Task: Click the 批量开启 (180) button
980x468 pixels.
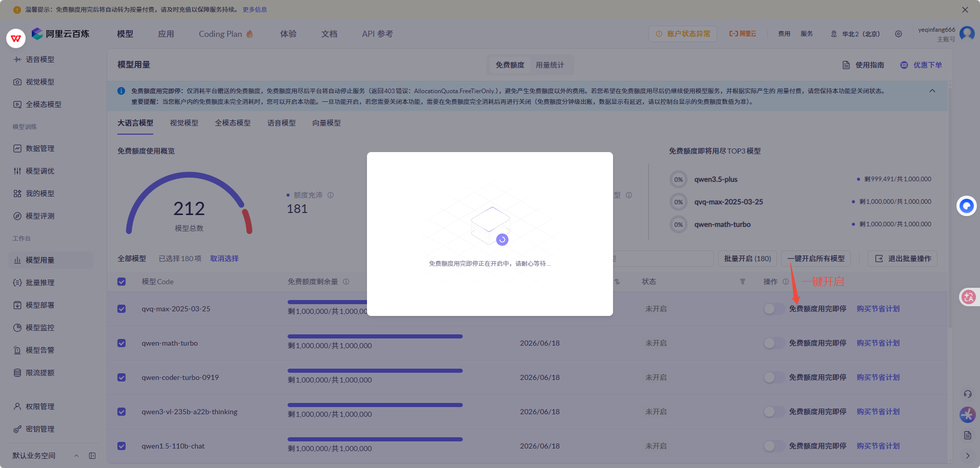Action: click(748, 259)
